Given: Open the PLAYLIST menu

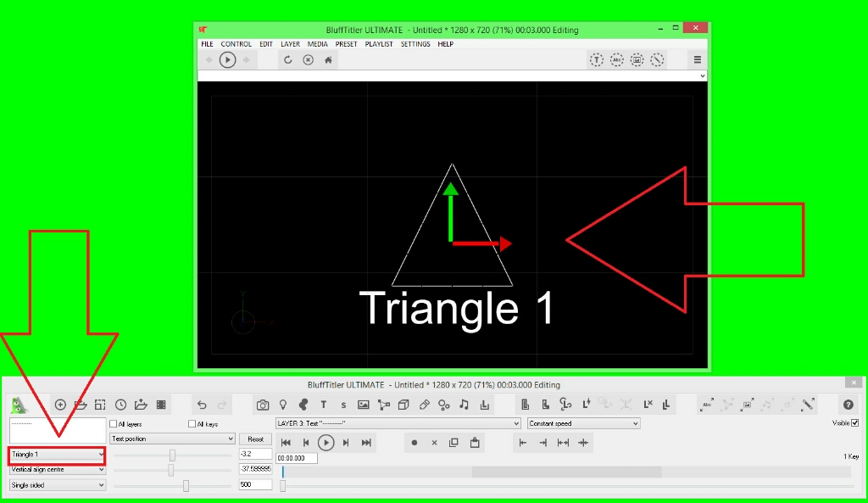Looking at the screenshot, I should 379,44.
